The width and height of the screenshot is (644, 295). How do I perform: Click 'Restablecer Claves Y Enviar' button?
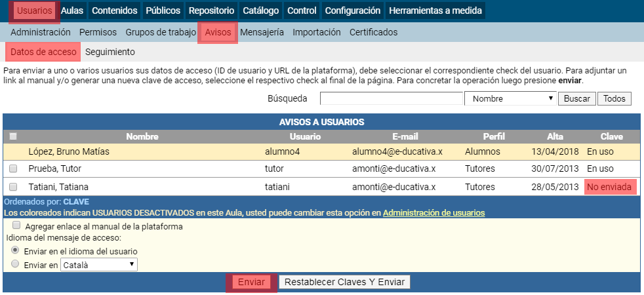[344, 282]
